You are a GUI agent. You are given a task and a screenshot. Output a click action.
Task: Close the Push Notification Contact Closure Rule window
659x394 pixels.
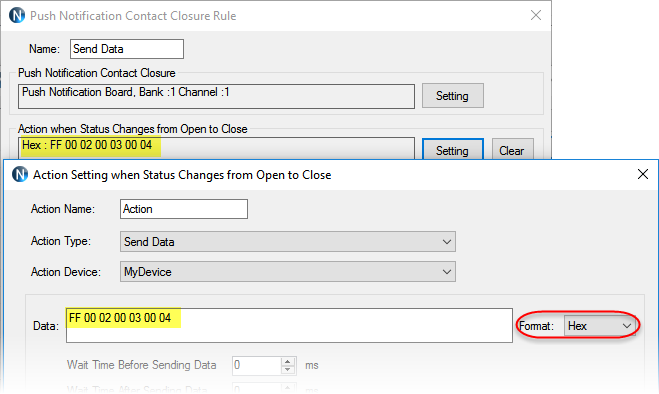pyautogui.click(x=535, y=16)
